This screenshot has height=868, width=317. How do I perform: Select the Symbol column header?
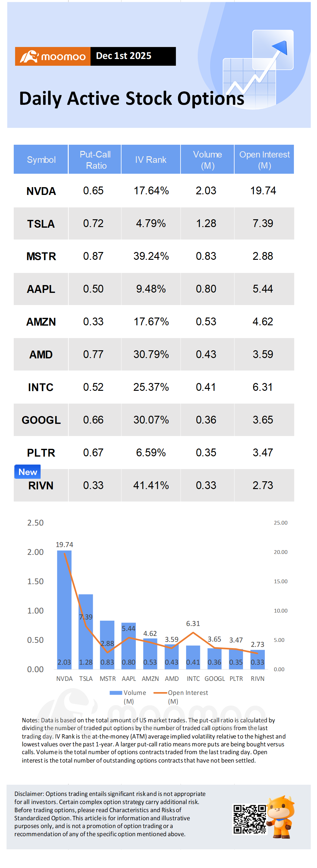[x=41, y=160]
